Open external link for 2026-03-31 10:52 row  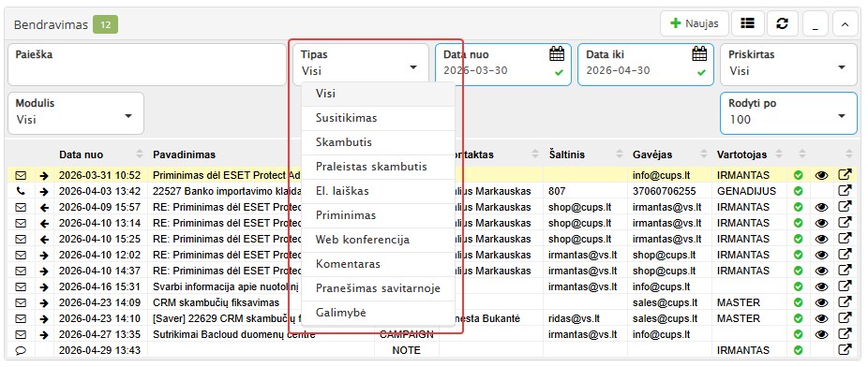click(x=845, y=175)
